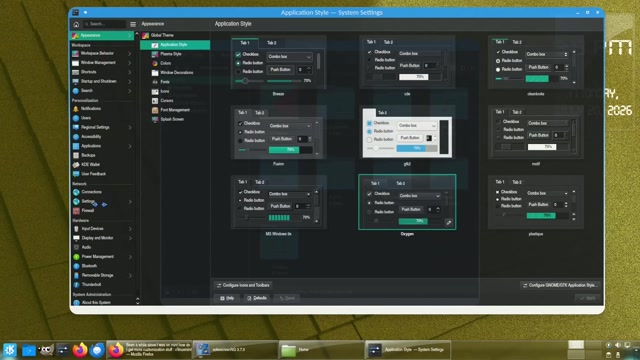This screenshot has height=360, width=640.
Task: Switch to Tab 2 in Breeze preview
Action: point(272,43)
